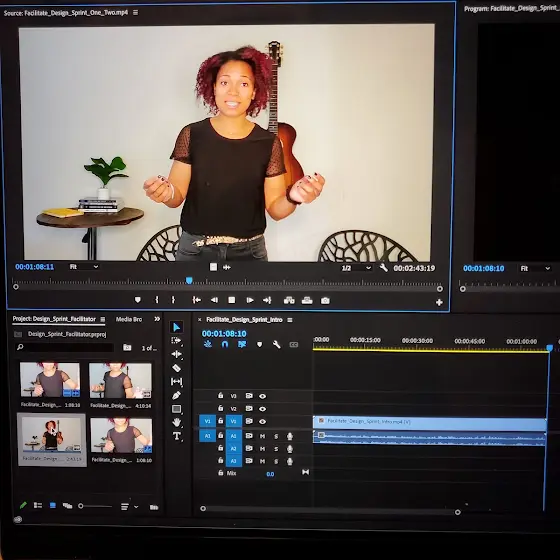560x560 pixels.
Task: Open the Facilitate_Design_Sprint_Intro sequence panel menu
Action: (290, 320)
